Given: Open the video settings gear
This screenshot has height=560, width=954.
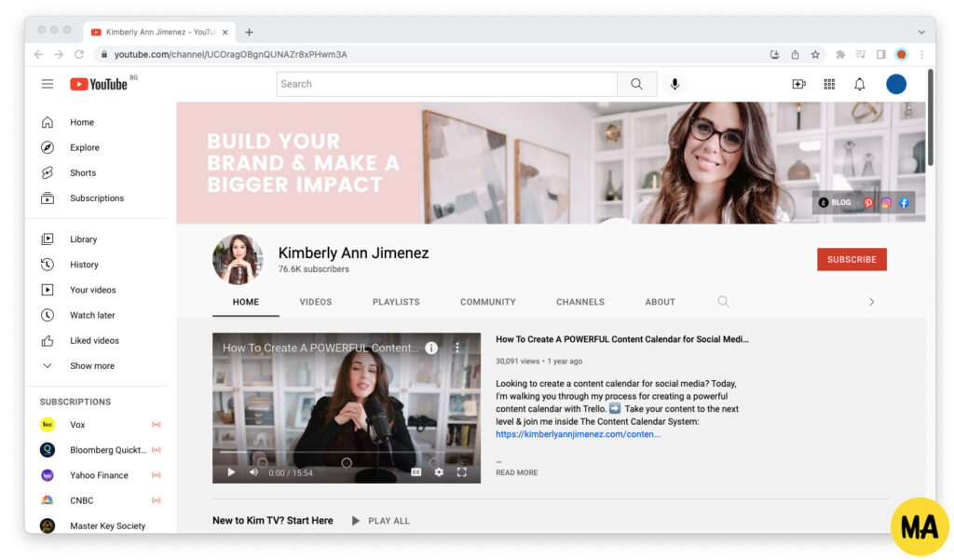Looking at the screenshot, I should pyautogui.click(x=439, y=472).
